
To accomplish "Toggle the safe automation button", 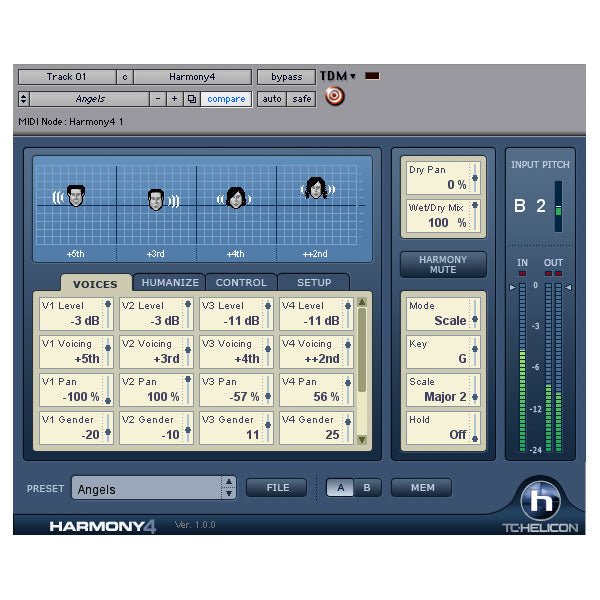I will point(302,99).
